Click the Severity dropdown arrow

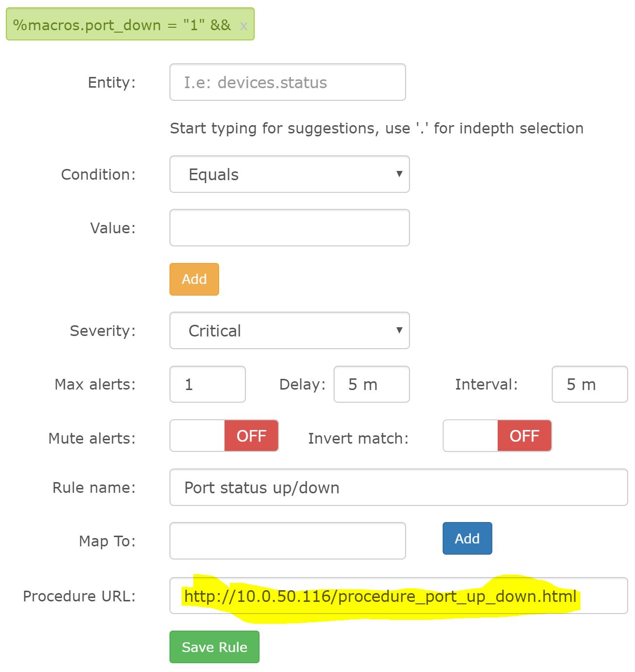(399, 330)
